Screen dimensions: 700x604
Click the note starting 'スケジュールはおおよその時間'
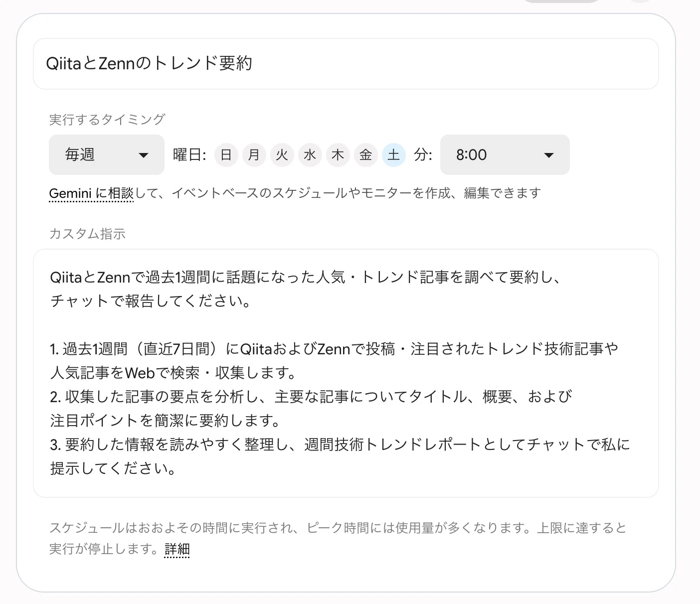[x=338, y=538]
